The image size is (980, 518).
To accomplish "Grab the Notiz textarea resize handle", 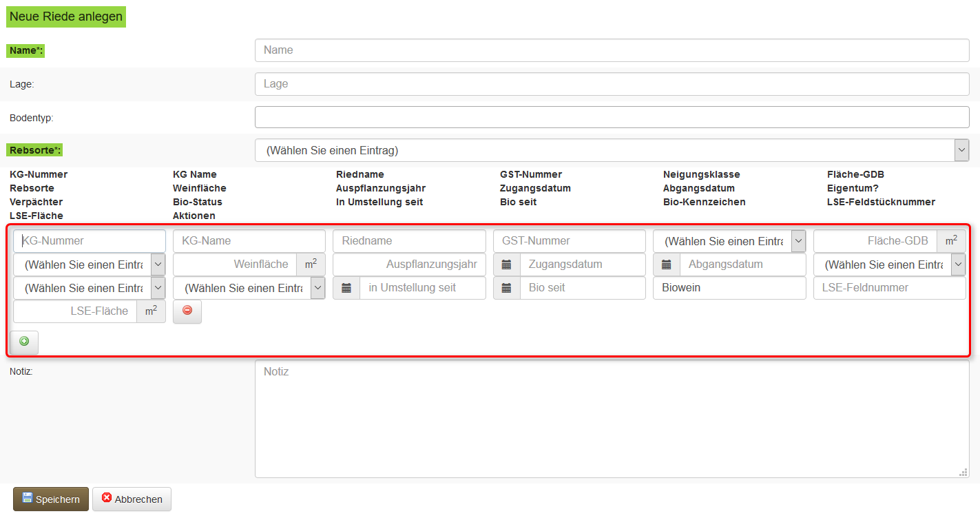I will click(x=963, y=473).
